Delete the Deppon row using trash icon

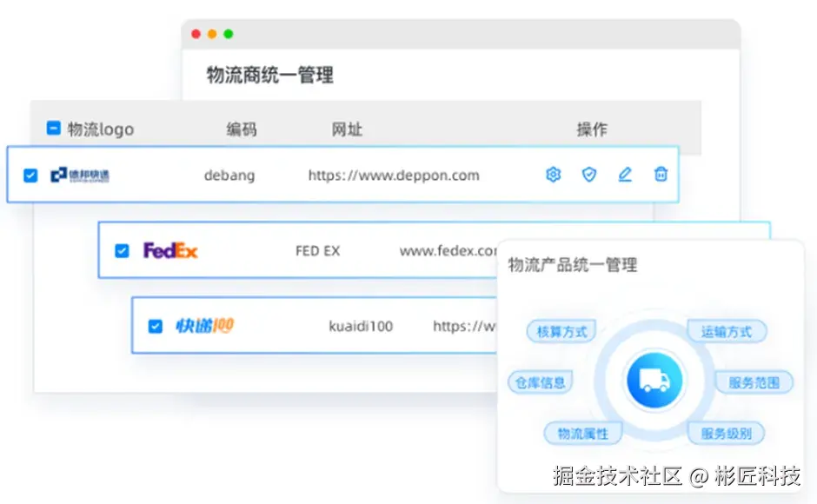pyautogui.click(x=661, y=174)
